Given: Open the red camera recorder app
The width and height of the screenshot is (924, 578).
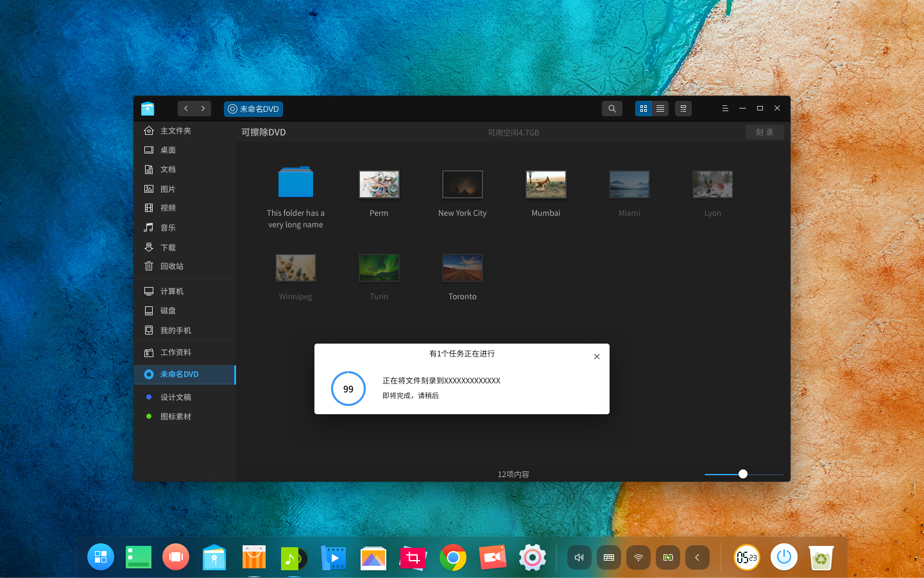Looking at the screenshot, I should [x=493, y=557].
